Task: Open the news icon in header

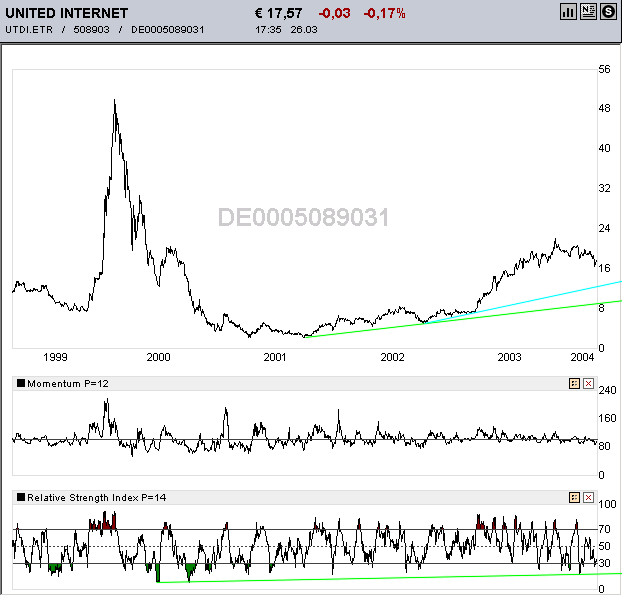Action: (x=588, y=12)
